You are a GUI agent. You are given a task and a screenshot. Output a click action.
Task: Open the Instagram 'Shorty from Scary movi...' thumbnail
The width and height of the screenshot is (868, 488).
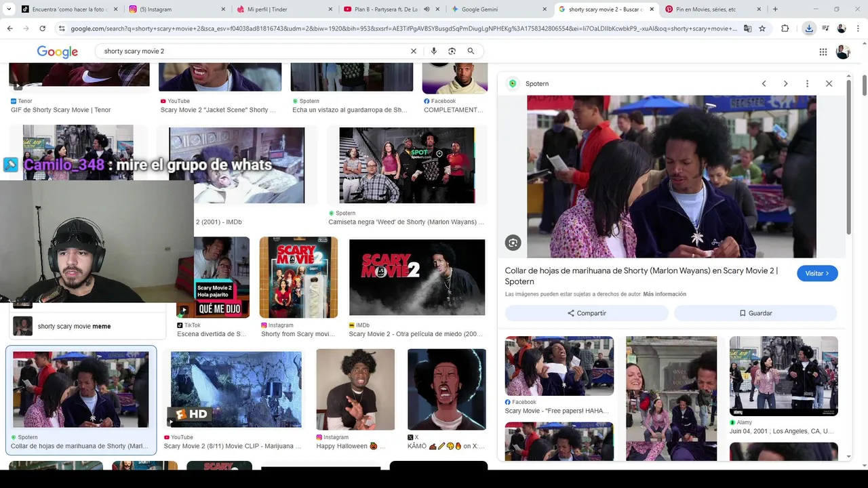tap(298, 277)
